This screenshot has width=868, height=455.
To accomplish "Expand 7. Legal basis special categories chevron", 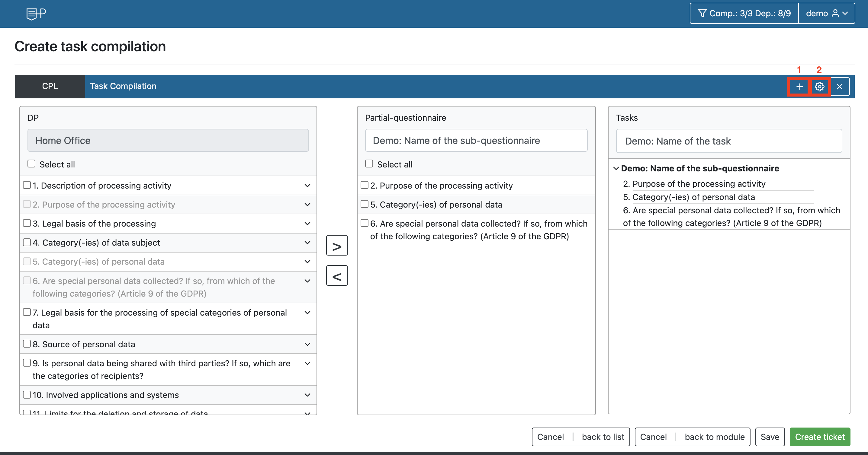I will (x=307, y=313).
